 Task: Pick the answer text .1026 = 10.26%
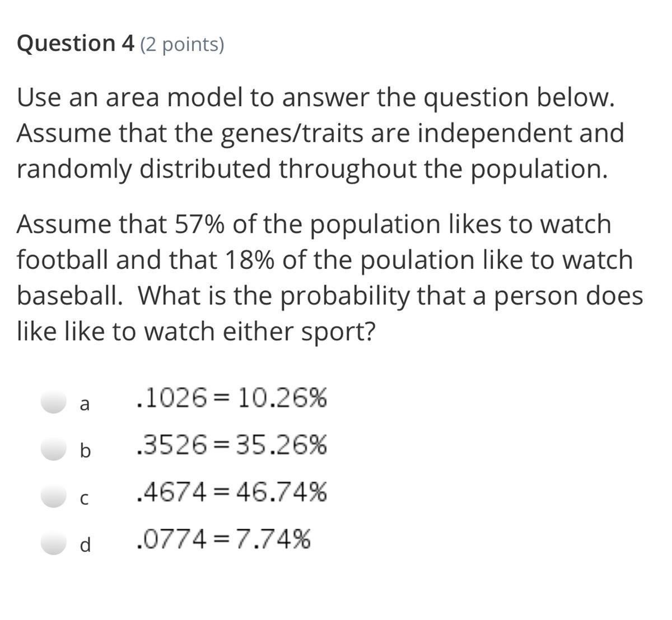[231, 399]
